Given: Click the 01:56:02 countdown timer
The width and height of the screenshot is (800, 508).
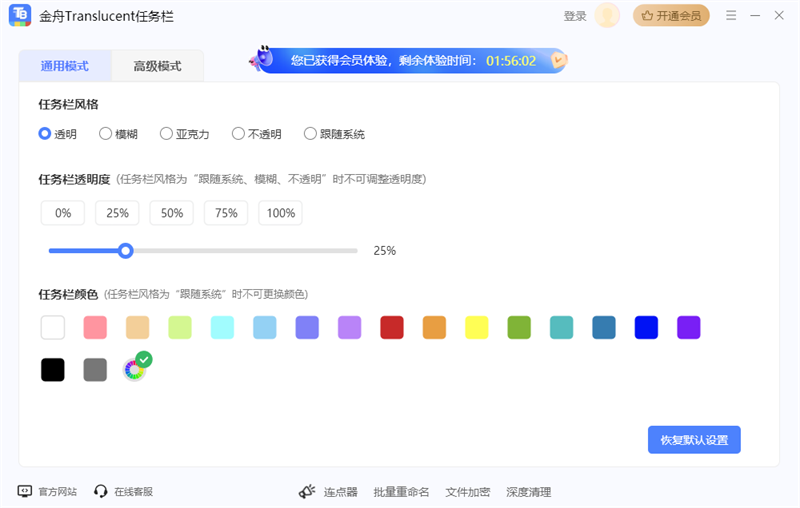Looking at the screenshot, I should tap(511, 61).
